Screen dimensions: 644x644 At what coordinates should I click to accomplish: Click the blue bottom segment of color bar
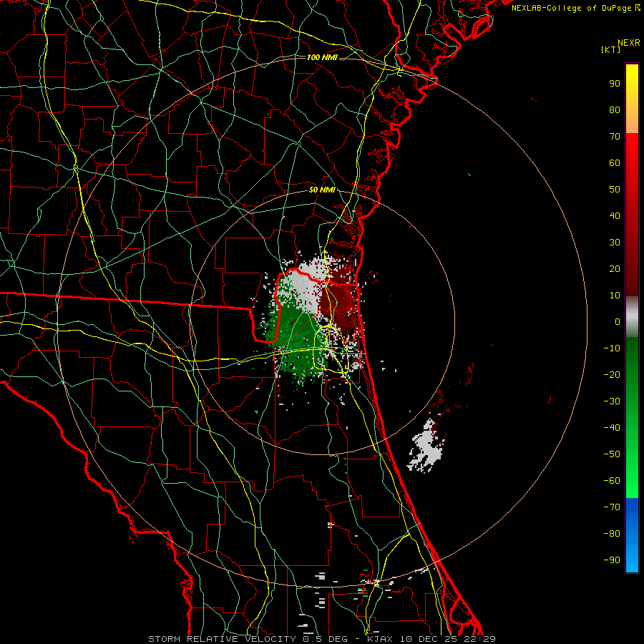point(632,535)
